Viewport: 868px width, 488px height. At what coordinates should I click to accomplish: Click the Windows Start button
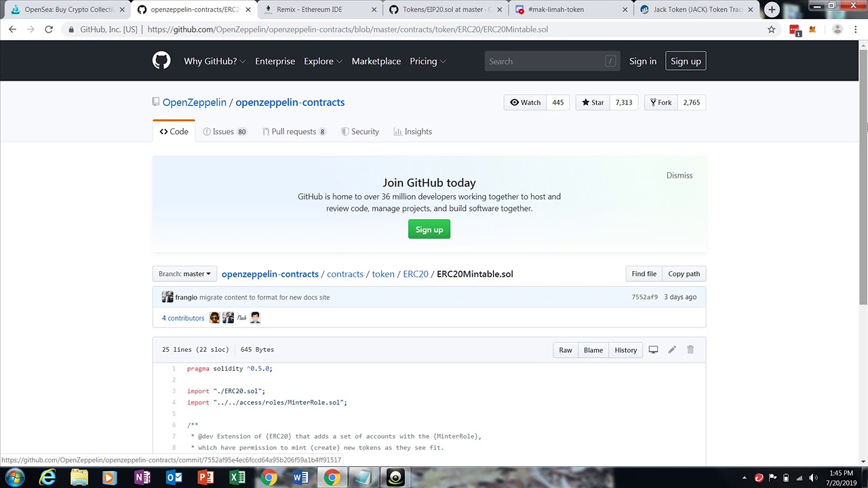[x=15, y=477]
